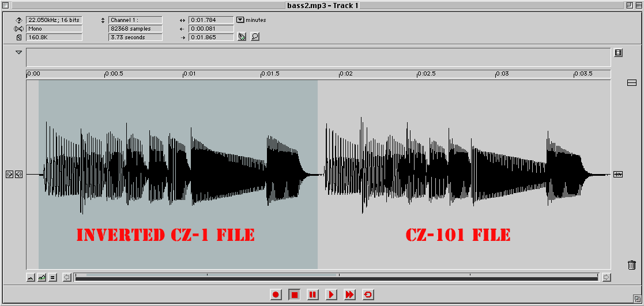Viewport: 644px width, 306px height.
Task: Click the bass2.mp3 - Track 1 title bar
Action: pos(322,5)
